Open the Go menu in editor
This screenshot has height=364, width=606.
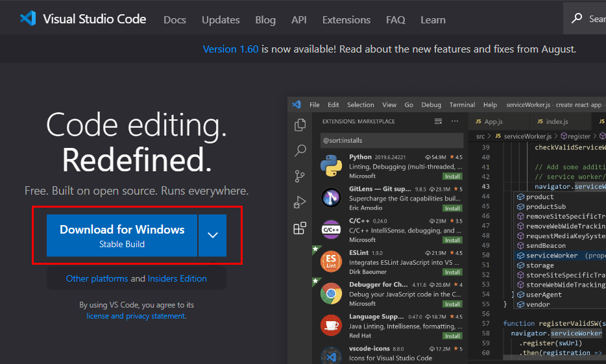[409, 104]
